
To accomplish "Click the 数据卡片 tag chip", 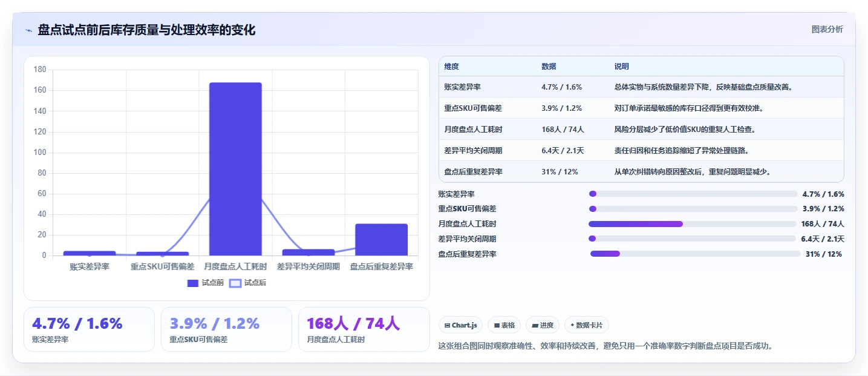I will 587,325.
